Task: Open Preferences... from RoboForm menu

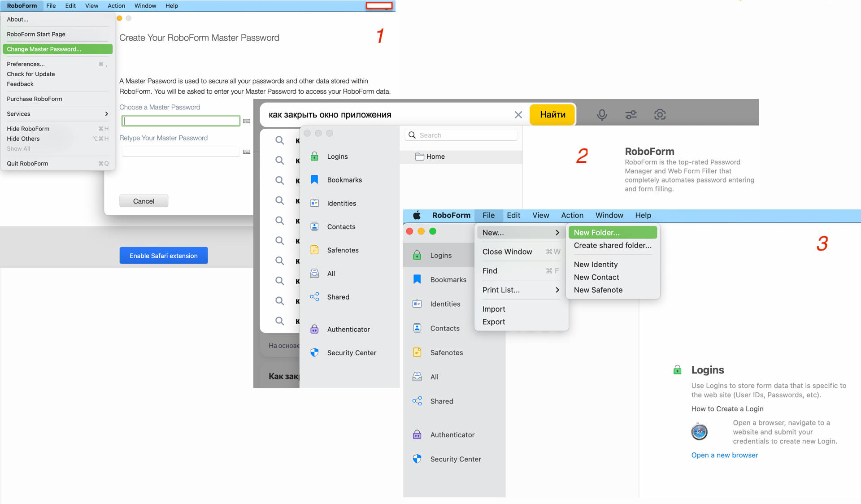Action: point(57,64)
